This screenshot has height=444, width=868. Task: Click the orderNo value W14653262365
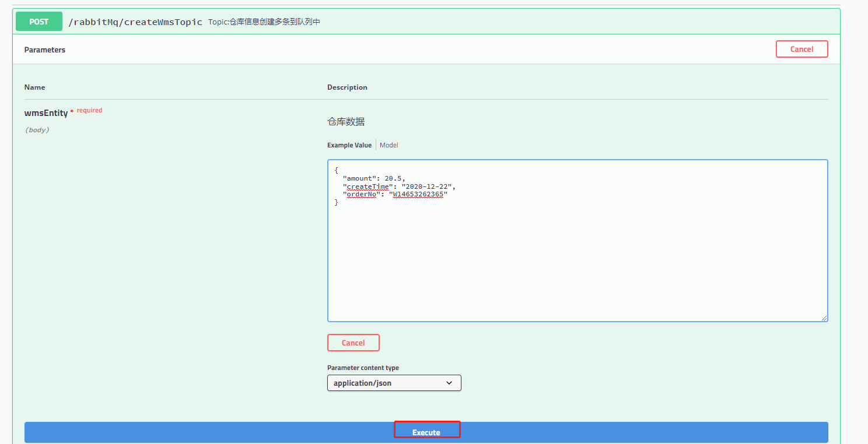418,195
